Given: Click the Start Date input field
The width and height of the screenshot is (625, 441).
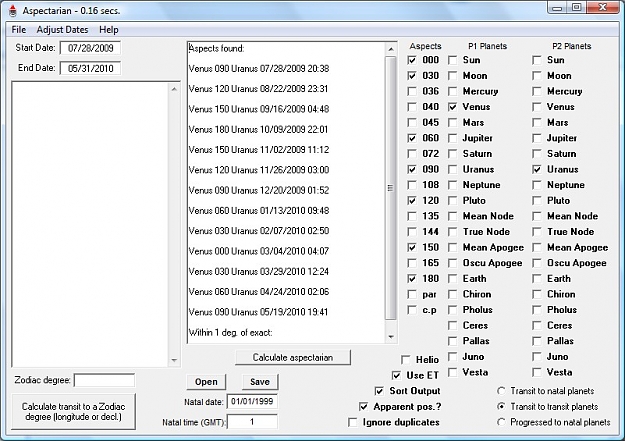Looking at the screenshot, I should coord(90,48).
